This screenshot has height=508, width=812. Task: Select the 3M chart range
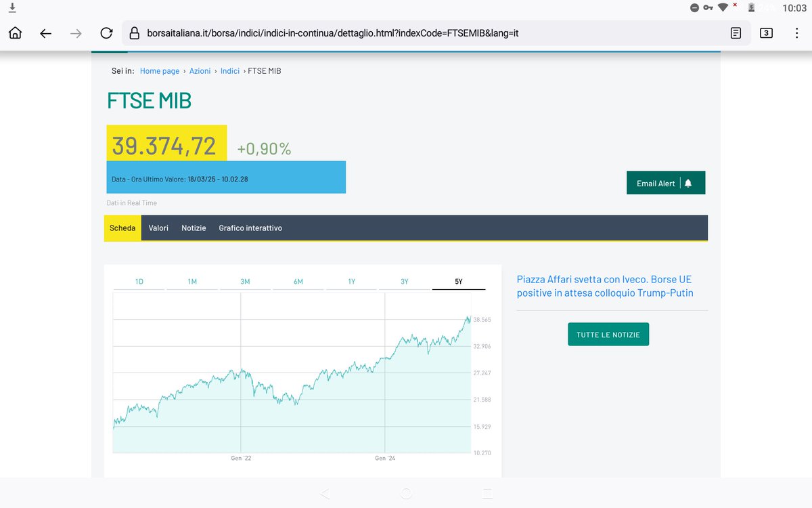[x=245, y=281]
